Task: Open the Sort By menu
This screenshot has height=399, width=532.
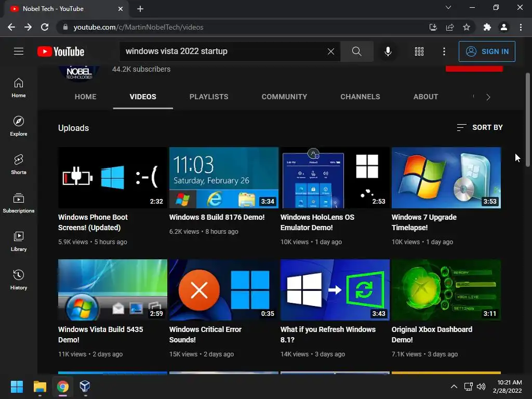Action: pyautogui.click(x=480, y=128)
